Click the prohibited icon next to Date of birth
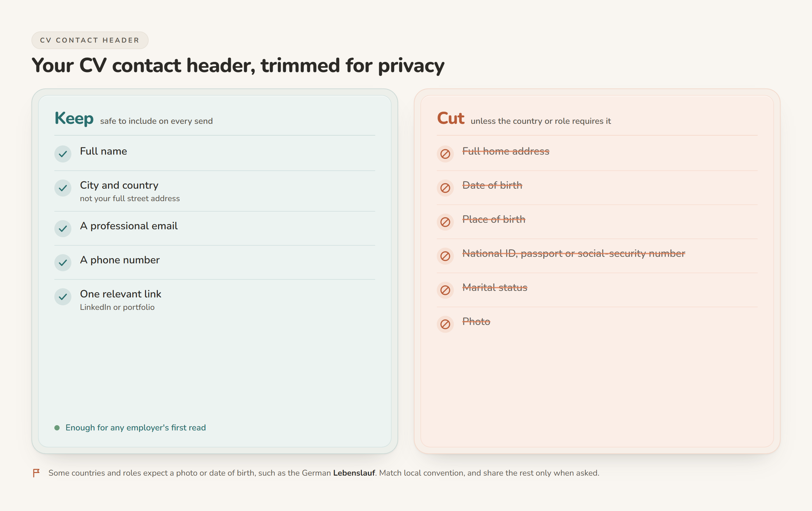Image resolution: width=812 pixels, height=511 pixels. (445, 188)
